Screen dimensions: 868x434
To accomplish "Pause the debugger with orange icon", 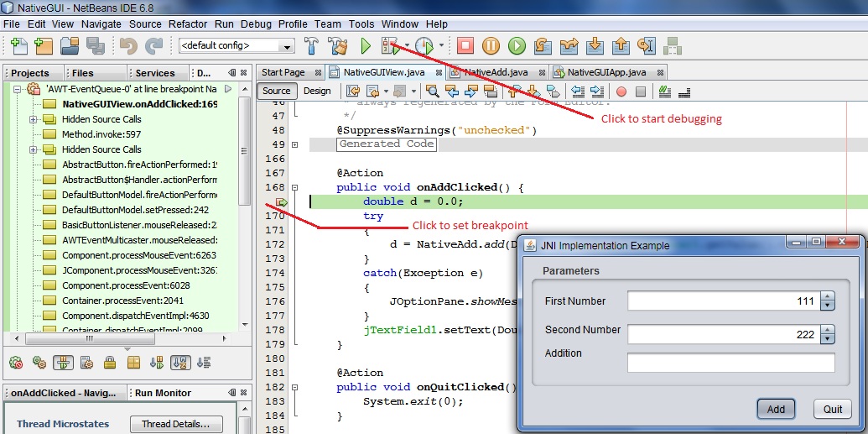I will (x=491, y=46).
